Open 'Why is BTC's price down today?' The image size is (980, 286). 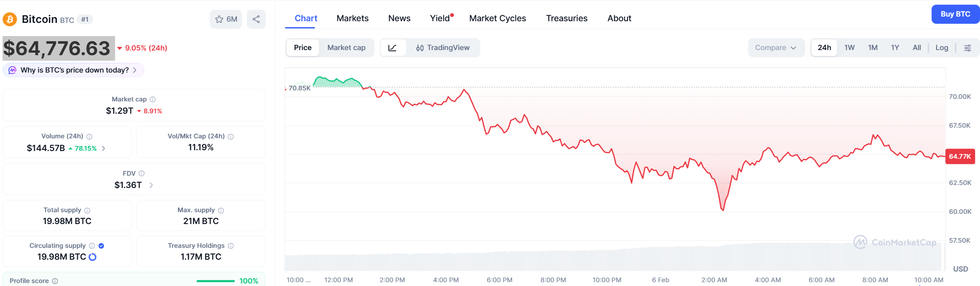coord(74,70)
